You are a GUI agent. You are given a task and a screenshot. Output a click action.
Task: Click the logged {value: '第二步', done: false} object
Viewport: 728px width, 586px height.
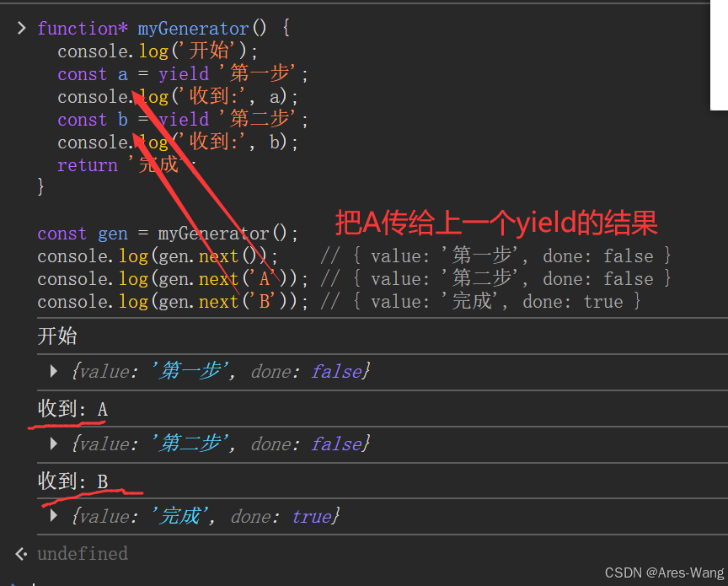pos(221,444)
